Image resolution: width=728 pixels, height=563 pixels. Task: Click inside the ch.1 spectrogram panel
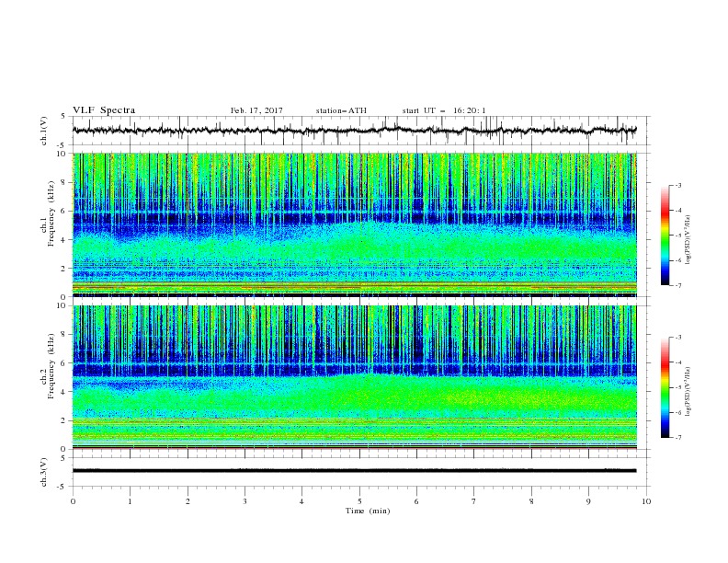tap(355, 224)
